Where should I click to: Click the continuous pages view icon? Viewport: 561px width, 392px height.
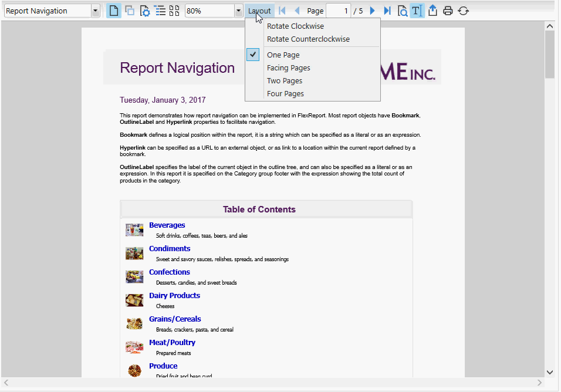tap(130, 11)
